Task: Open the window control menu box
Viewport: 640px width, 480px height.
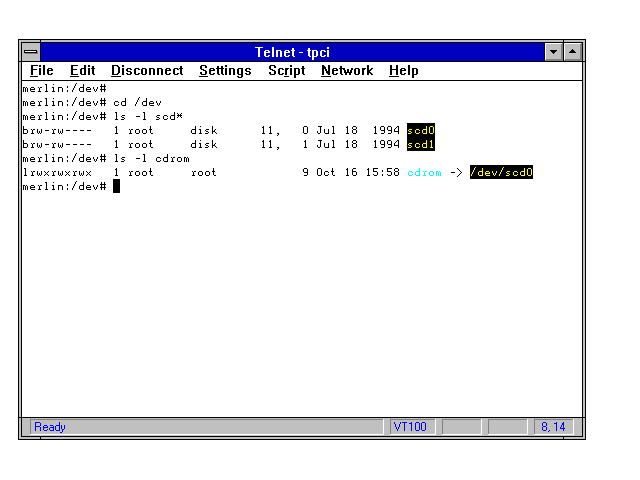Action: pos(32,51)
